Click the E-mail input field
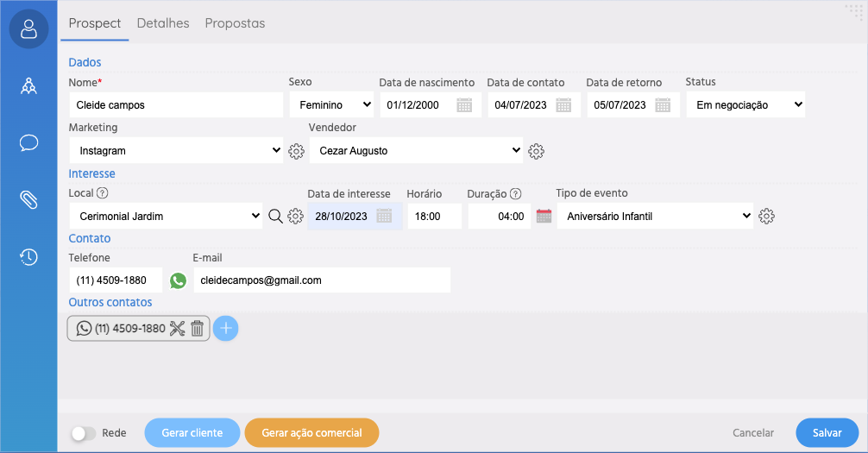This screenshot has width=868, height=453. [321, 280]
